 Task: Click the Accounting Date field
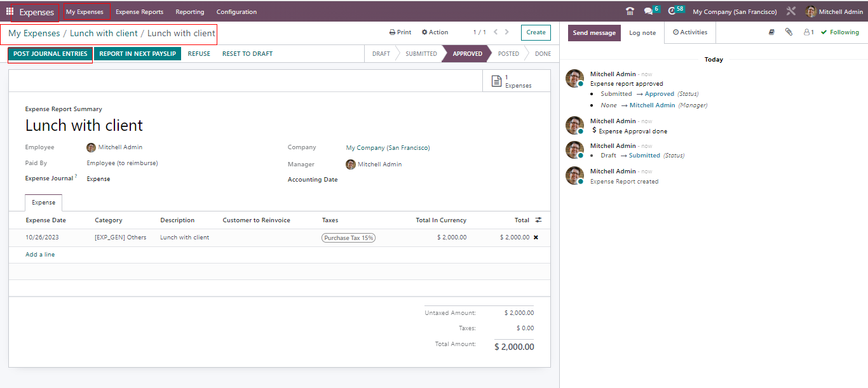(x=438, y=180)
